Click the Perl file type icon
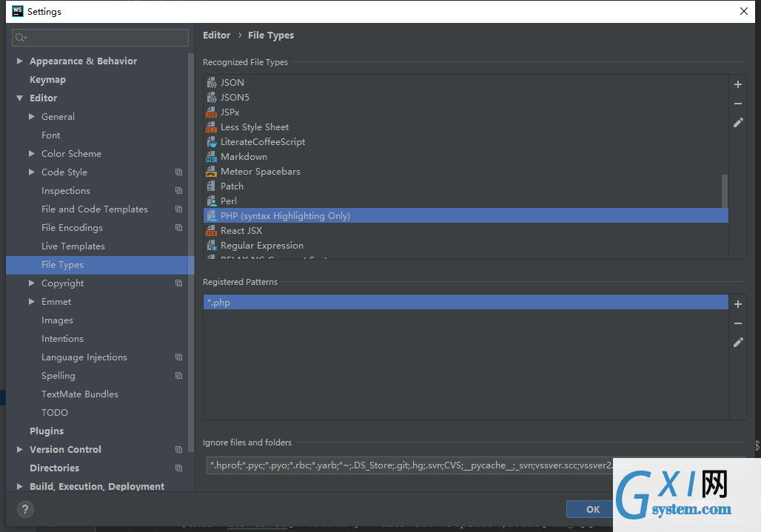Viewport: 761px width, 532px height. (211, 201)
